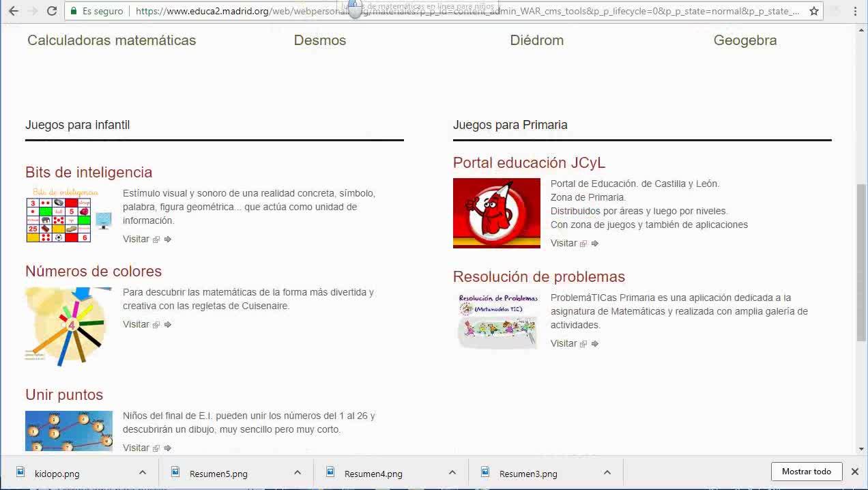Screen dimensions: 868x490
Task: Click the Portal educación JCyL red mascot image
Action: [497, 213]
